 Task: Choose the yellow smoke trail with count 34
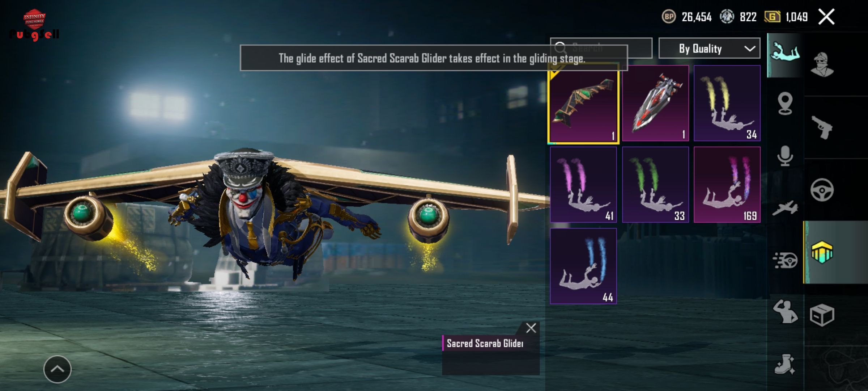click(727, 103)
